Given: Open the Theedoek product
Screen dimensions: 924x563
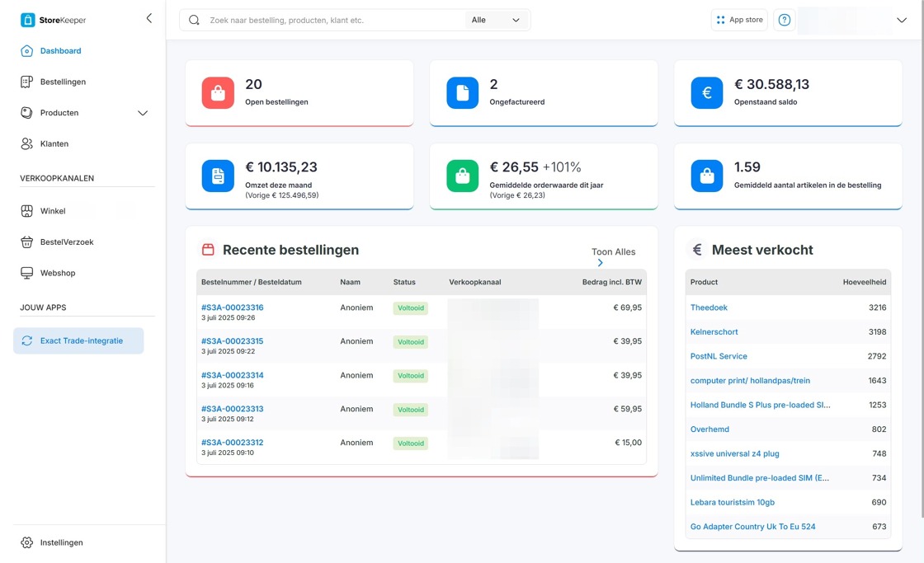Looking at the screenshot, I should click(x=709, y=307).
